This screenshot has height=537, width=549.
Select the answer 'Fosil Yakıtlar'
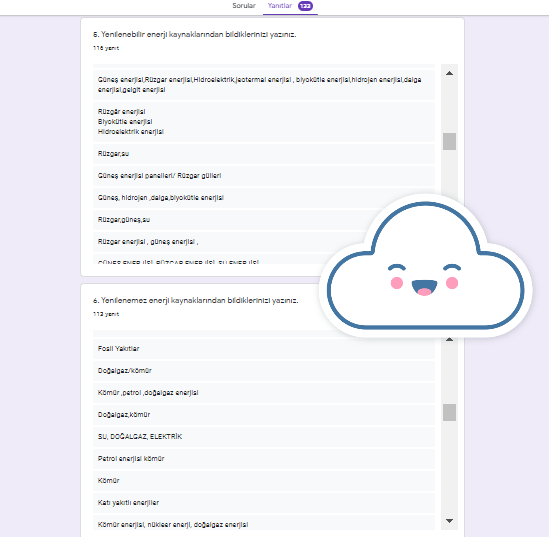point(264,349)
